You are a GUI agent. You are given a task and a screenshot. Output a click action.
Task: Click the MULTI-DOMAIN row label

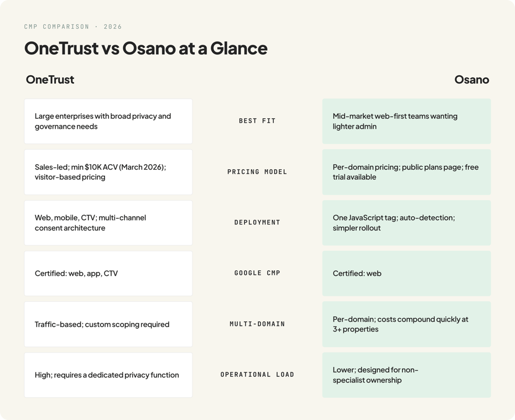257,324
